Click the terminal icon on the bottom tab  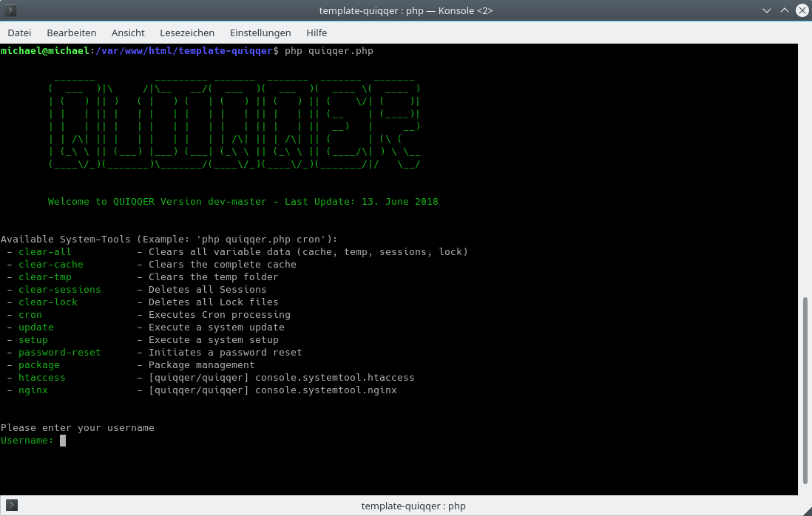pyautogui.click(x=11, y=506)
